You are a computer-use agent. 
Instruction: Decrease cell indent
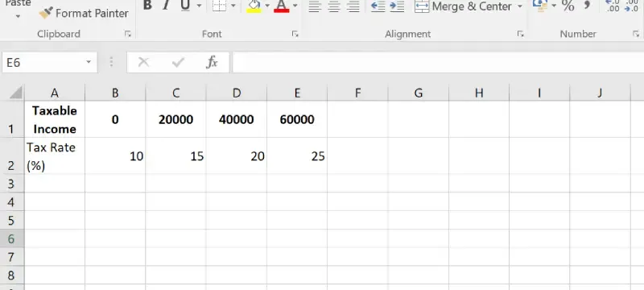coord(378,6)
